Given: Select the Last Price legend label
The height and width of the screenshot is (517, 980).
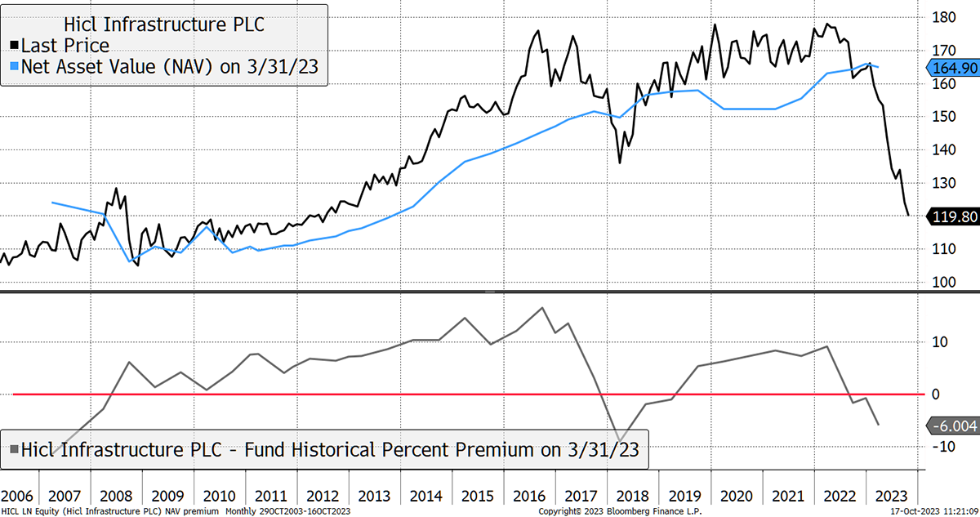Looking at the screenshot, I should [x=65, y=47].
